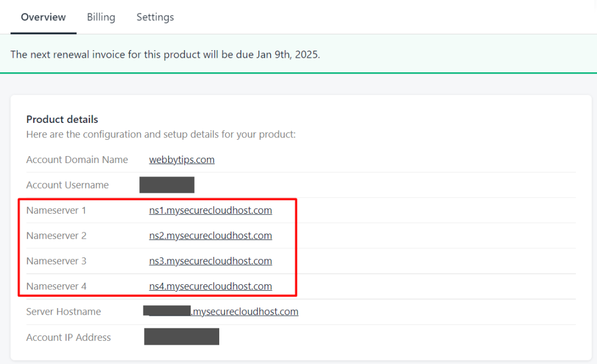The height and width of the screenshot is (364, 597).
Task: Click the Account IP Address label
Action: 68,337
